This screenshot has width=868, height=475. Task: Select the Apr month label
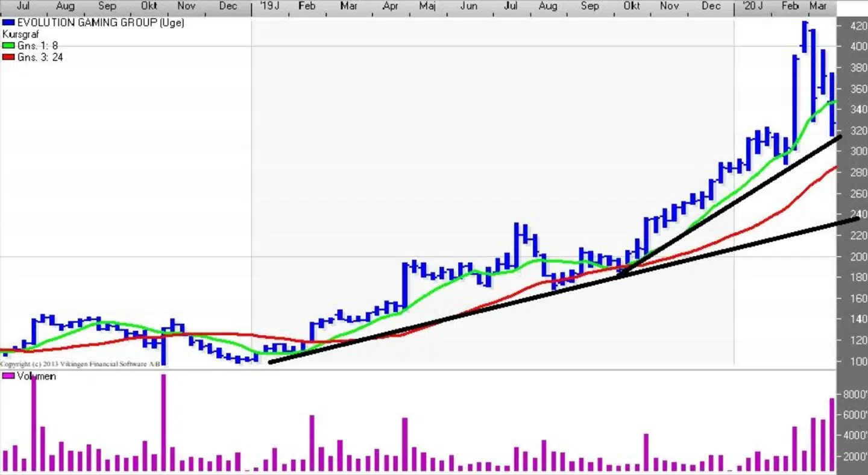coord(391,6)
